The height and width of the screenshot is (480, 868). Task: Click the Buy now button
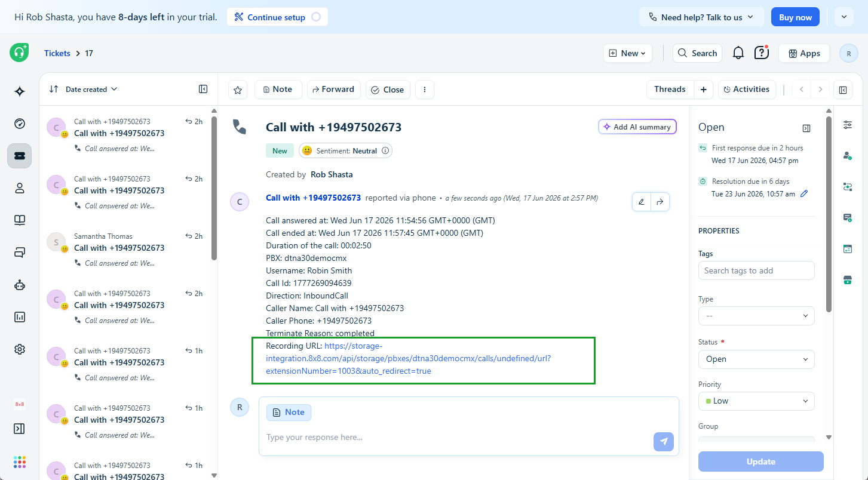click(x=795, y=17)
